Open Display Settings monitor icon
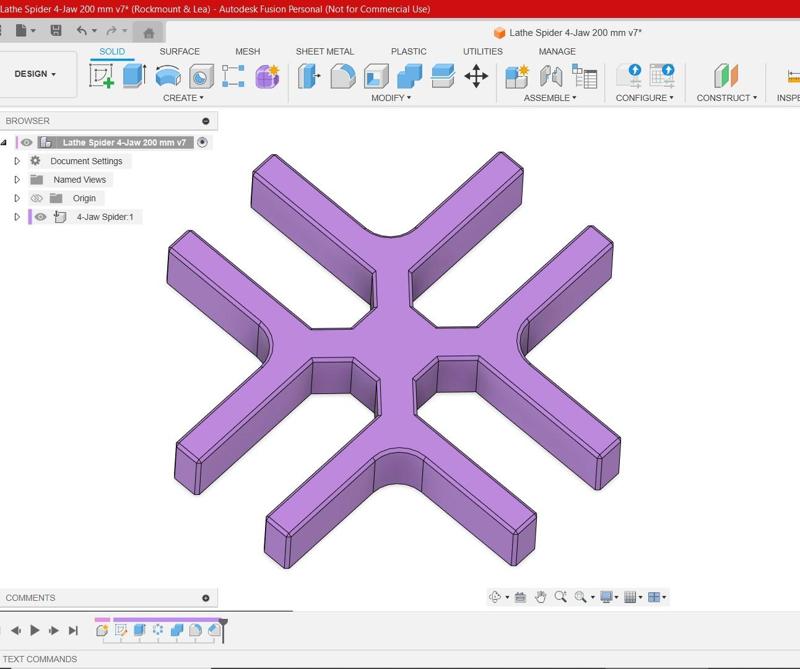Screen dimensions: 800x669 click(x=606, y=597)
